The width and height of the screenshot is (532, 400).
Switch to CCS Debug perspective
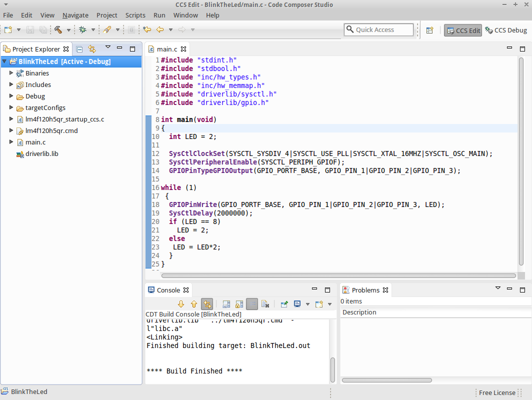(506, 30)
